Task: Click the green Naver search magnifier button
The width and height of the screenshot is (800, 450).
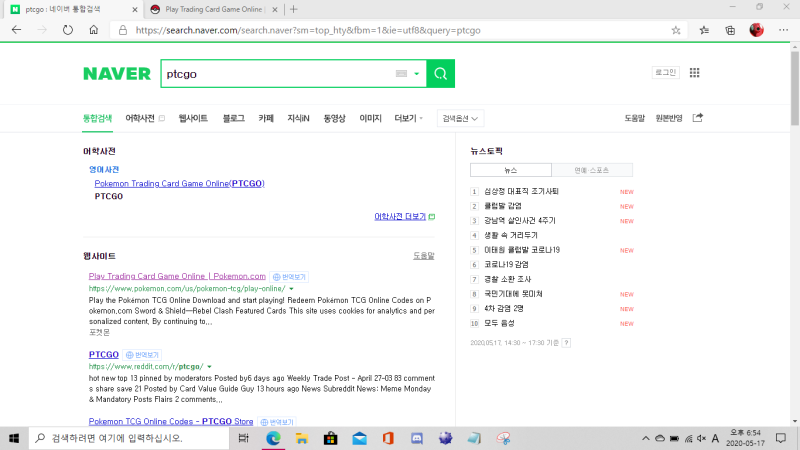Action: tap(440, 74)
